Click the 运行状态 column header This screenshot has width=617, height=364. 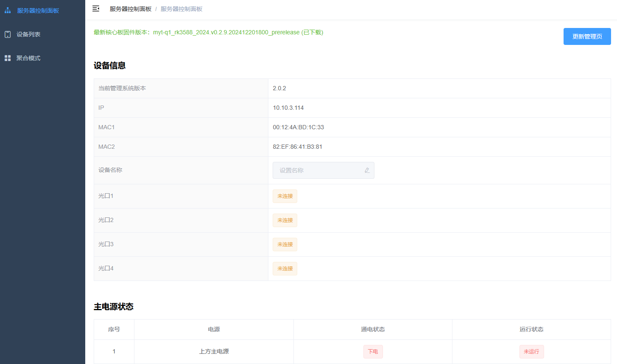coord(531,329)
